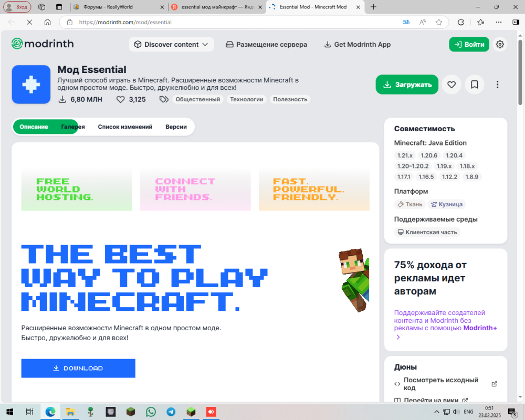Image resolution: width=525 pixels, height=420 pixels.
Task: Click the green Войти button
Action: [469, 44]
